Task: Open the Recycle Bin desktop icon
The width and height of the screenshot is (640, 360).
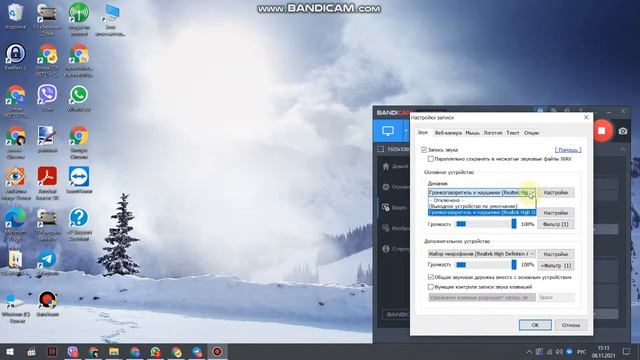Action: click(x=16, y=16)
